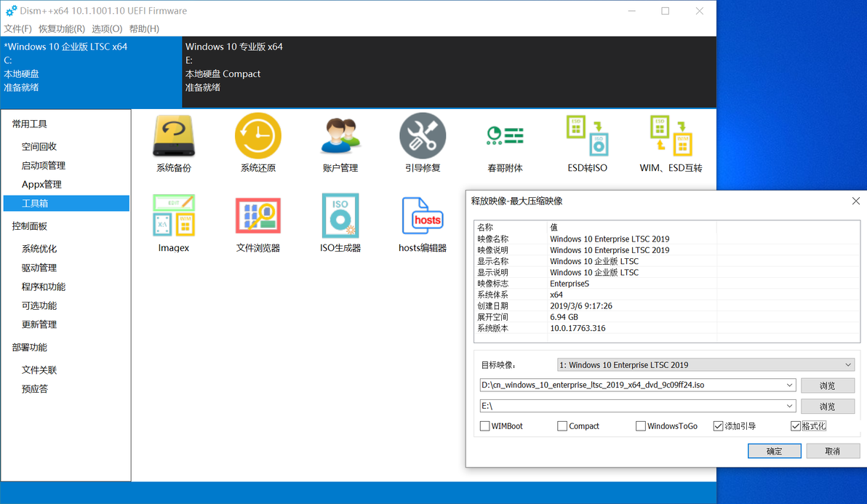Screen dimensions: 867x504
Task: Open 可选功能 in sidebar
Action: [x=39, y=305]
